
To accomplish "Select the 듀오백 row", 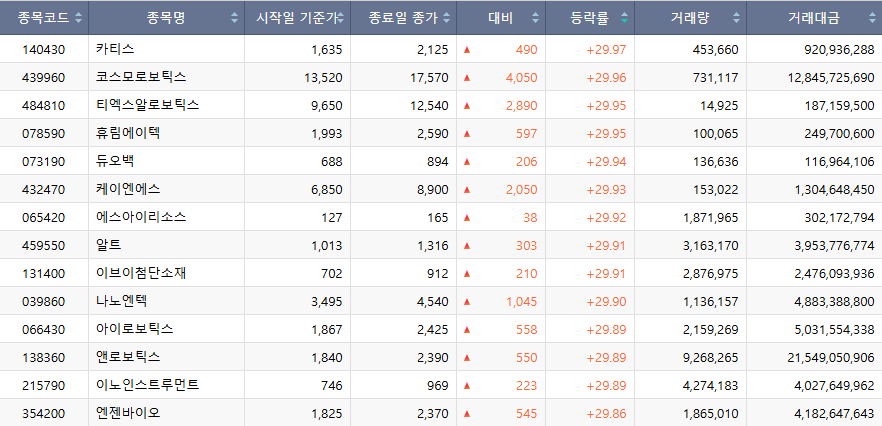I will tap(441, 162).
